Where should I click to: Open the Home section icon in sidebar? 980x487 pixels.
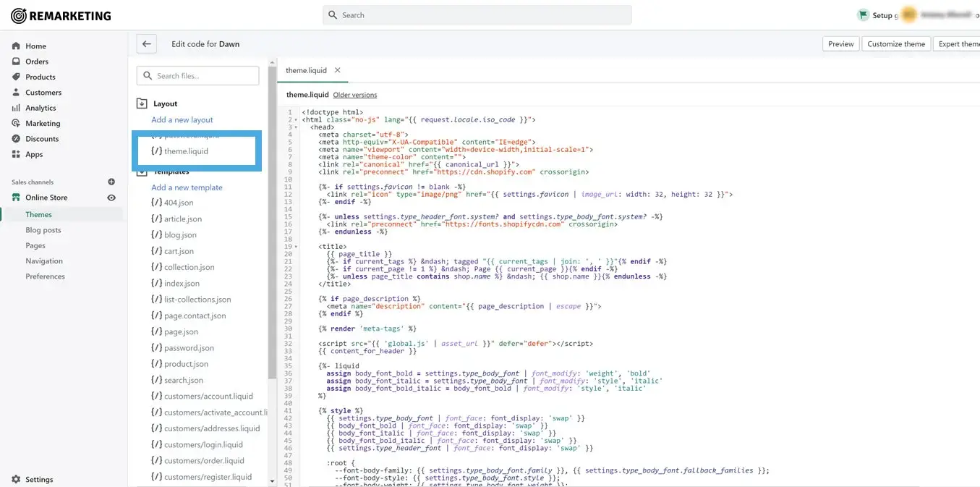coord(16,46)
